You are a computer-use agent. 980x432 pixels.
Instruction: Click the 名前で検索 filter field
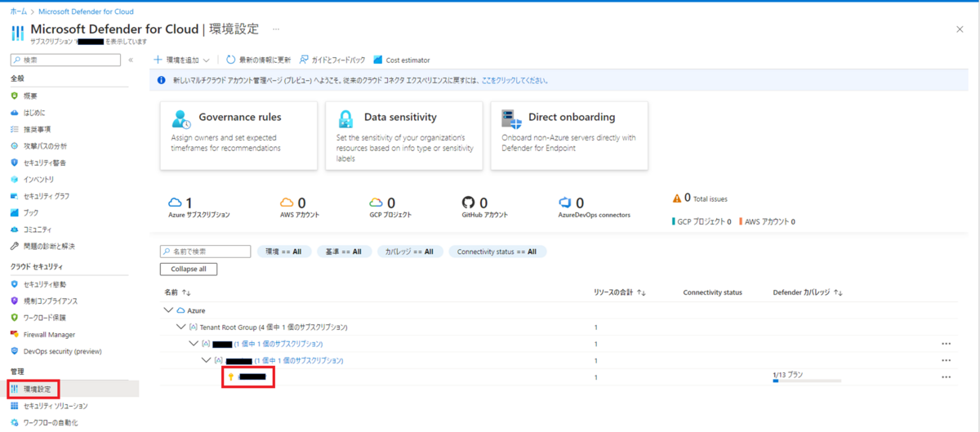tap(205, 252)
